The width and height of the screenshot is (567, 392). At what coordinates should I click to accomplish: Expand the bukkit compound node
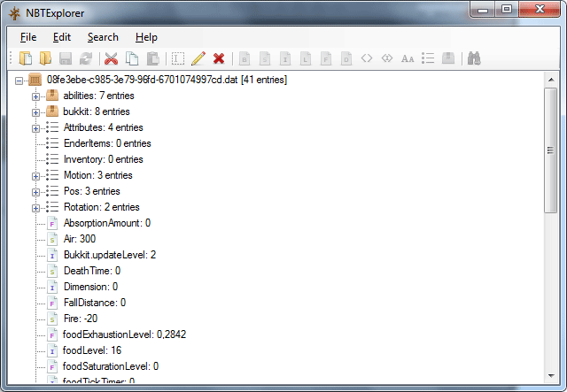pyautogui.click(x=35, y=112)
